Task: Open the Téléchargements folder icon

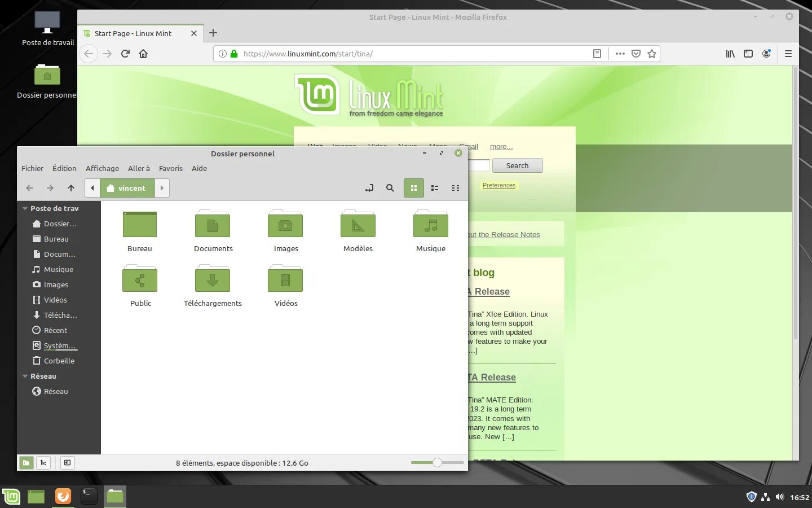Action: [x=213, y=279]
